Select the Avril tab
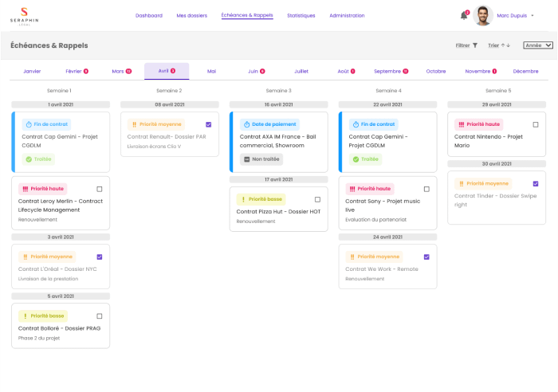This screenshot has height=392, width=558. 167,71
